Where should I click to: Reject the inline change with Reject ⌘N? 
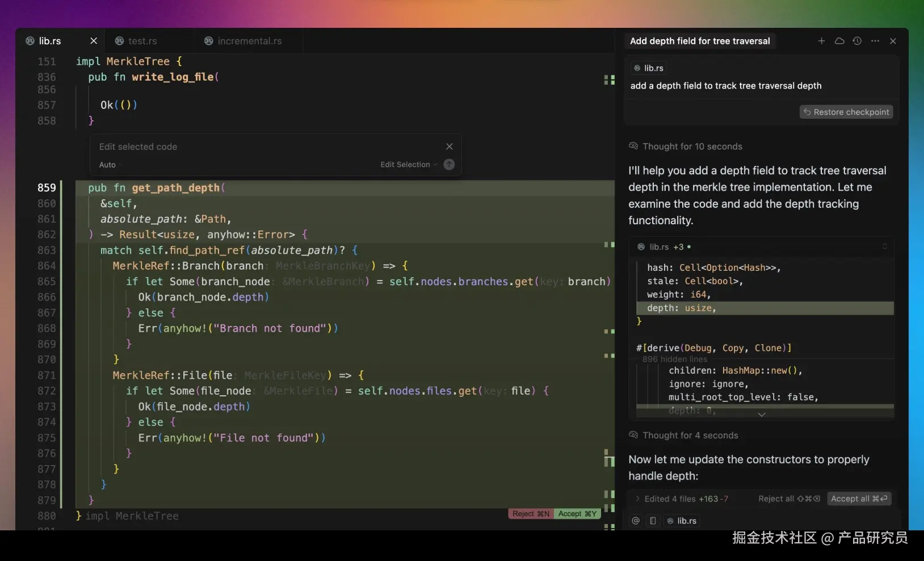[531, 514]
